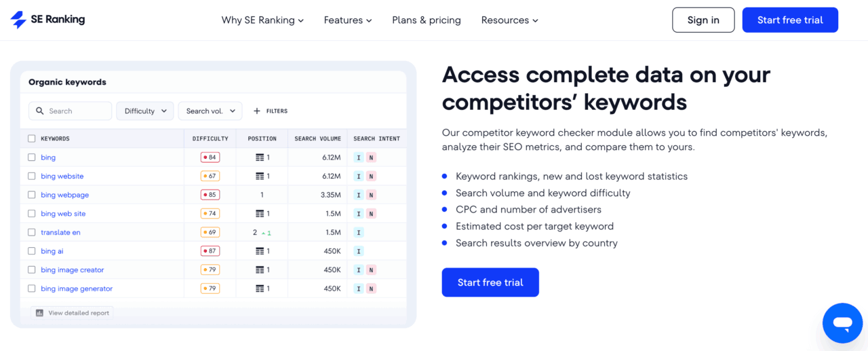The image size is (868, 351).
Task: Click the plus icon beside Filters
Action: 256,111
